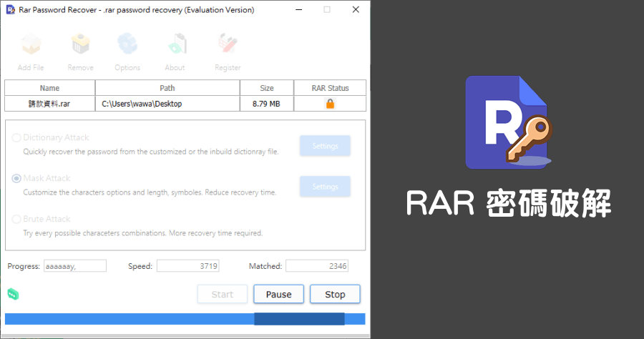Select the Dictionary Attack radio button
The height and width of the screenshot is (339, 644).
[16, 137]
